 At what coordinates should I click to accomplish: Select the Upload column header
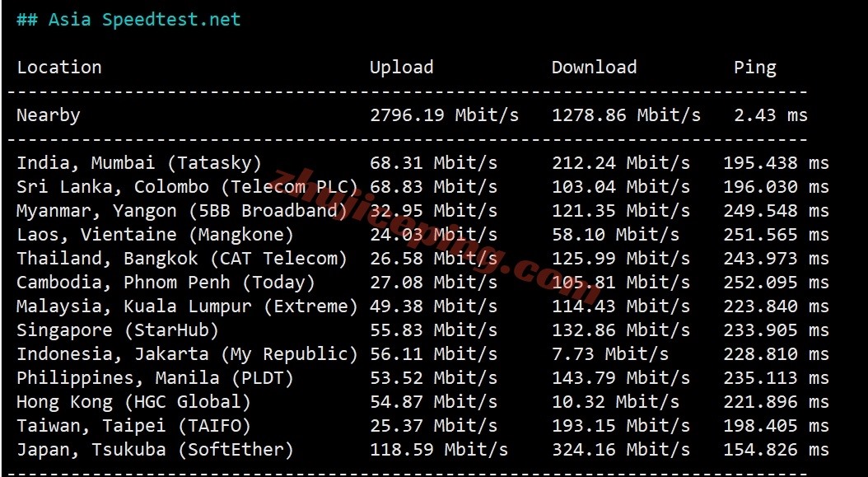(401, 68)
